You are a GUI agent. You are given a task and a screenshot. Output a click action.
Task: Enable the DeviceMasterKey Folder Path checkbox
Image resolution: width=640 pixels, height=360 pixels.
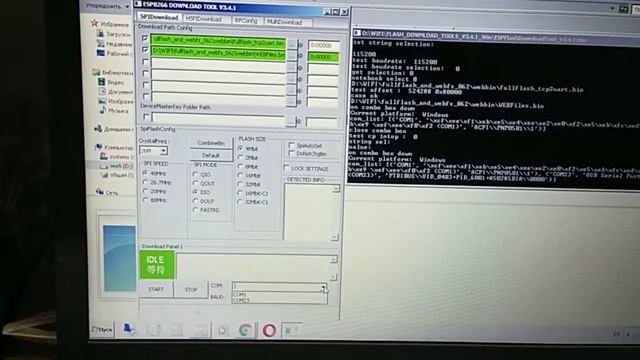pyautogui.click(x=146, y=117)
